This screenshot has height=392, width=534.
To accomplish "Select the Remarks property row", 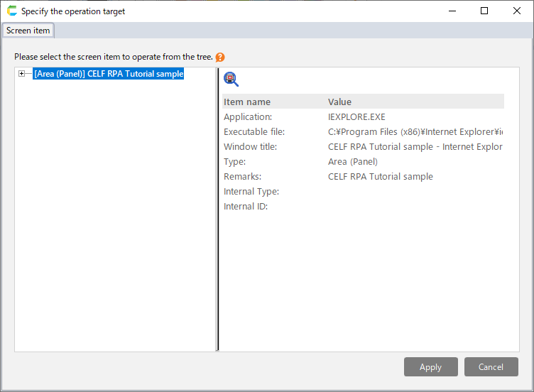I will (x=242, y=176).
